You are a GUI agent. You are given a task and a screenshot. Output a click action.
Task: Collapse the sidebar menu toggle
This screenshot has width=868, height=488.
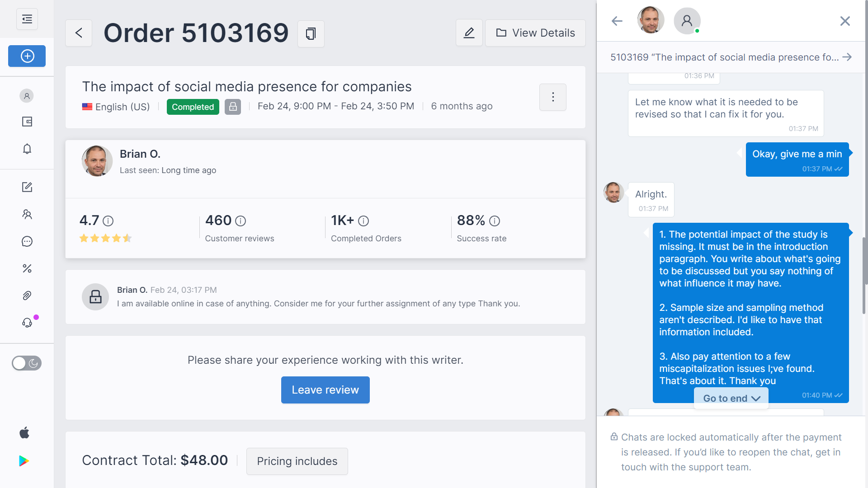pos(27,19)
